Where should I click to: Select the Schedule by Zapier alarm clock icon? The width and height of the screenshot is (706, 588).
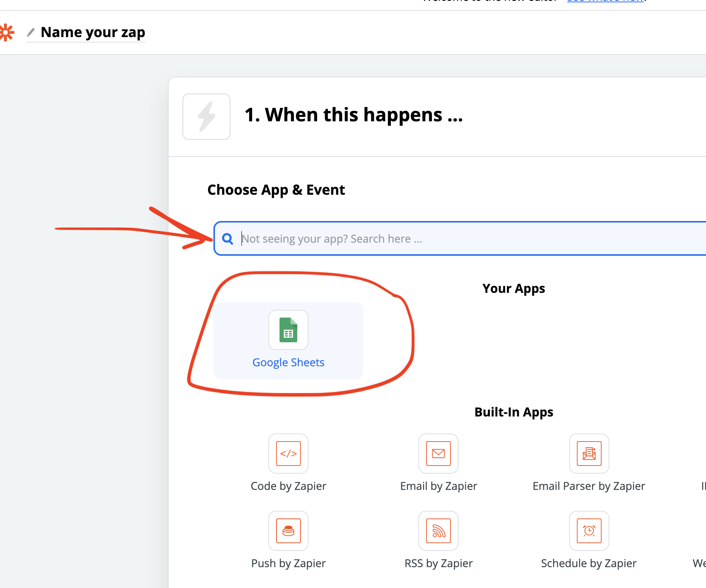[x=589, y=531]
